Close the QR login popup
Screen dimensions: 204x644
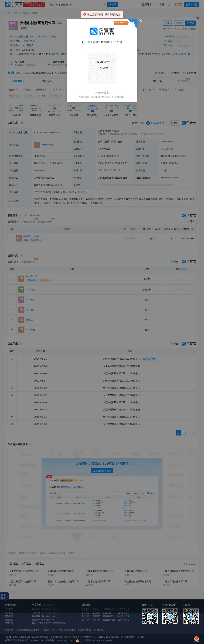point(141,21)
